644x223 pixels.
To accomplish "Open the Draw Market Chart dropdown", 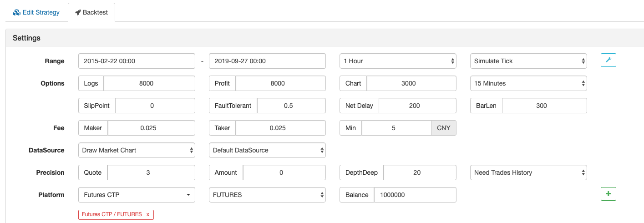I will 137,150.
